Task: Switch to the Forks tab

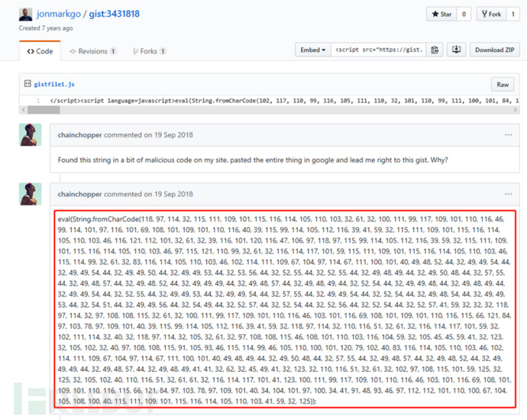Action: [149, 51]
